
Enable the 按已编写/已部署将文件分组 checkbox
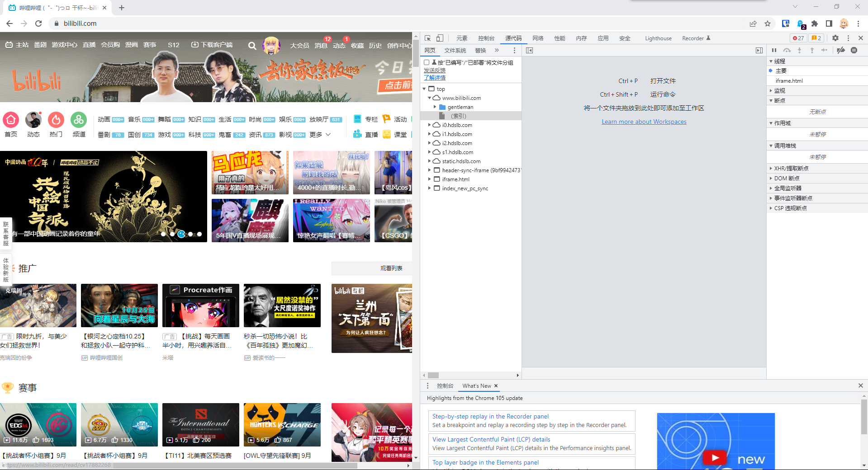coord(426,63)
